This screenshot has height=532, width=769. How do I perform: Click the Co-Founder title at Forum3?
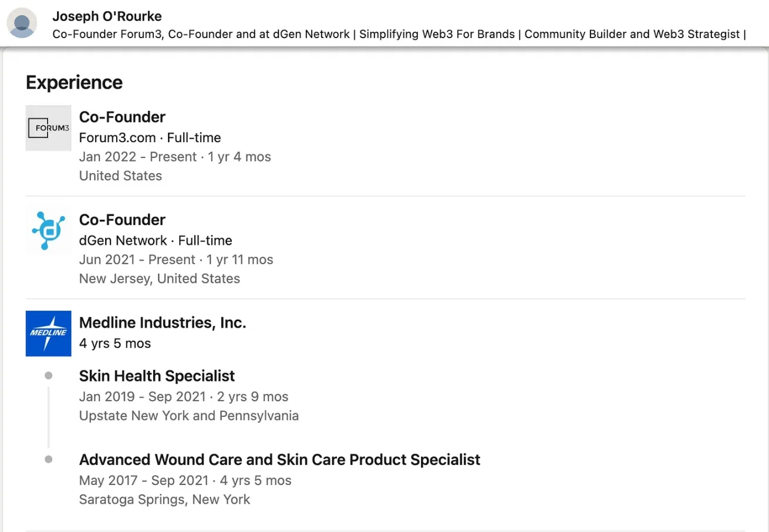click(122, 117)
